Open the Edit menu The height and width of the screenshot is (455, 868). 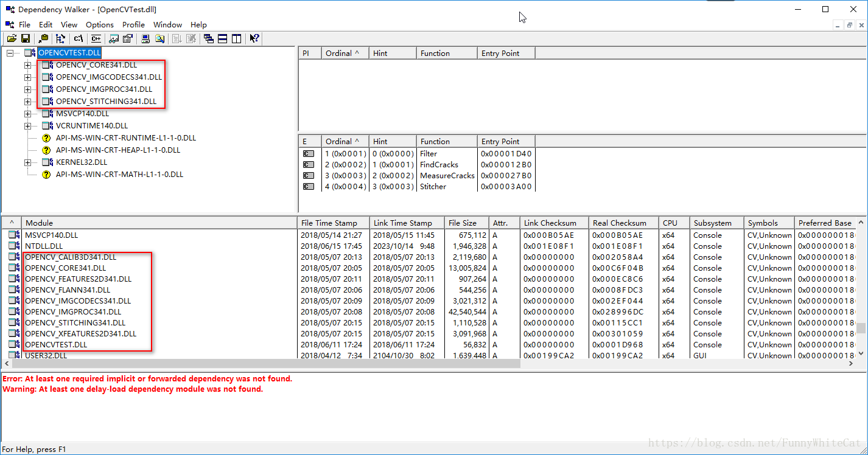tap(46, 24)
